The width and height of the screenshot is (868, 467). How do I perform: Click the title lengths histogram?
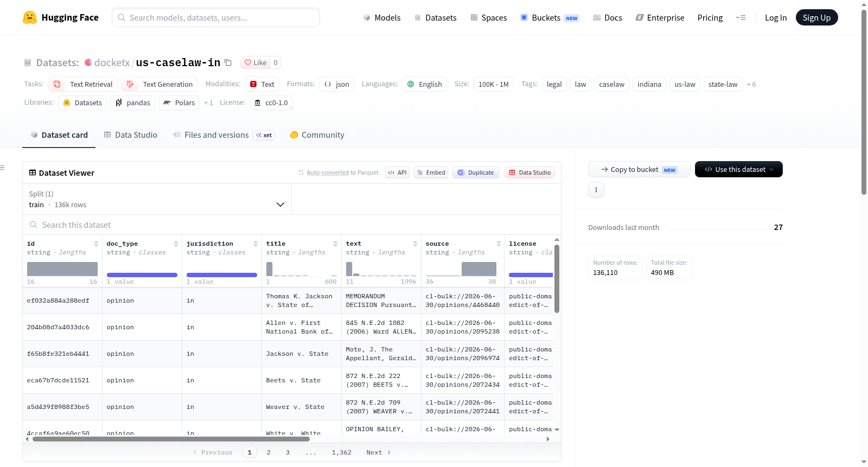(x=302, y=269)
